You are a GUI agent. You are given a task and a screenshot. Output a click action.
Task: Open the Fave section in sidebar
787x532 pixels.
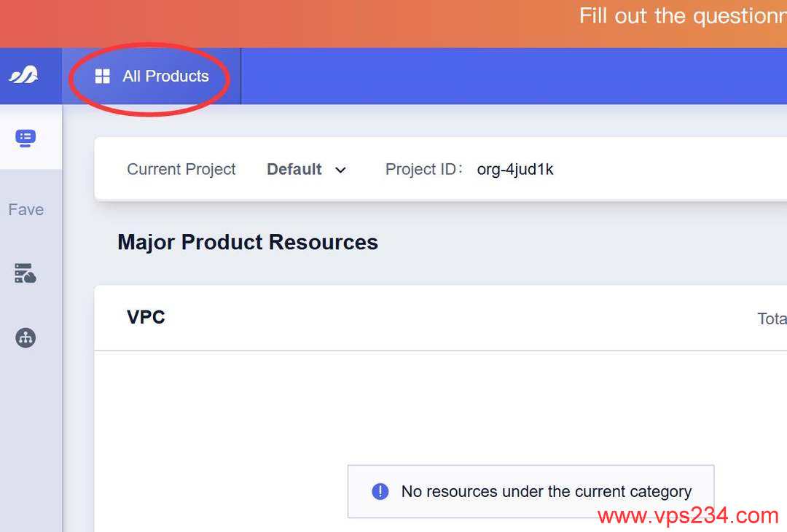[x=26, y=209]
